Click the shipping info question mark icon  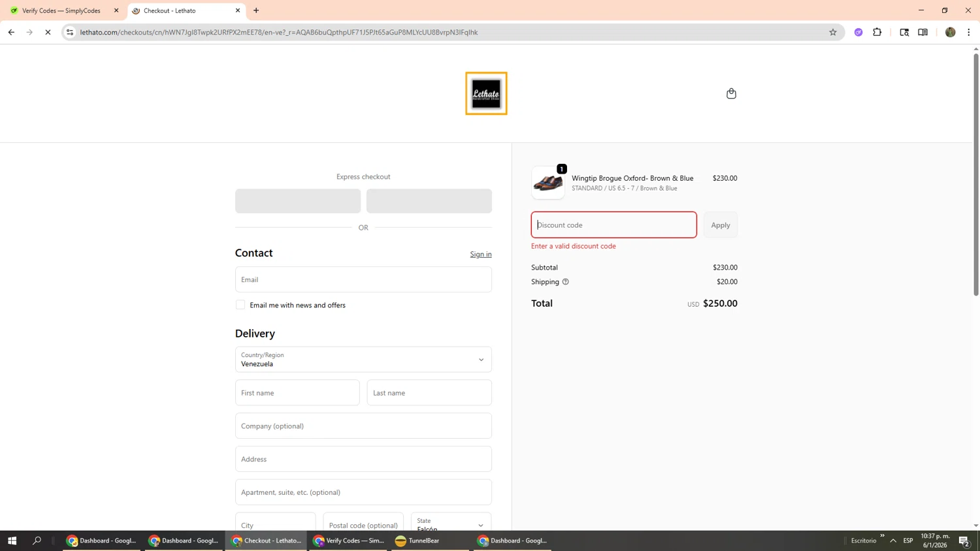coord(566,282)
